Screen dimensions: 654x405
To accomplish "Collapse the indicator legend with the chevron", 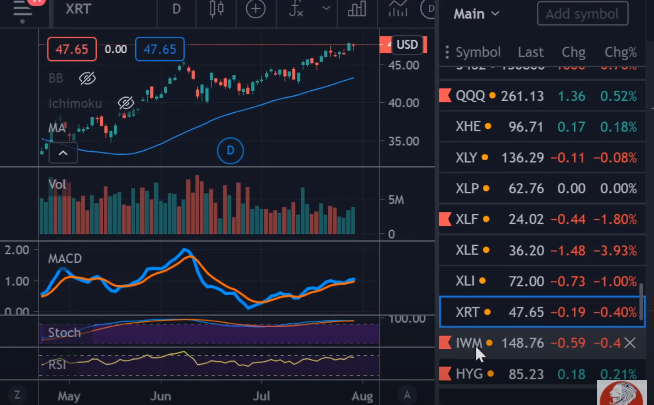I will pyautogui.click(x=63, y=153).
